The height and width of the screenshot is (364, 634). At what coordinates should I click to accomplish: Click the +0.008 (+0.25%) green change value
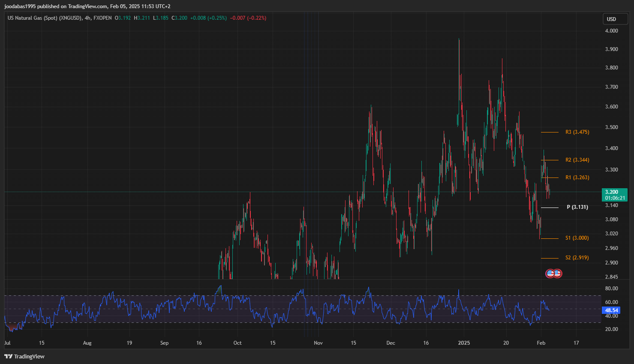click(208, 18)
